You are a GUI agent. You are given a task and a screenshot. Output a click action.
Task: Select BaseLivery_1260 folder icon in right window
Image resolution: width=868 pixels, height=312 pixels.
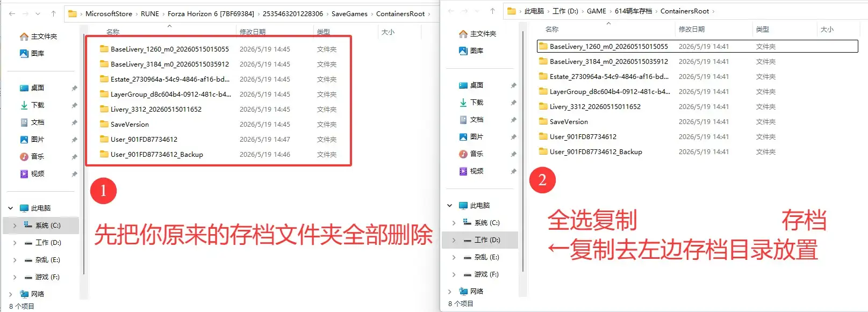(x=543, y=46)
